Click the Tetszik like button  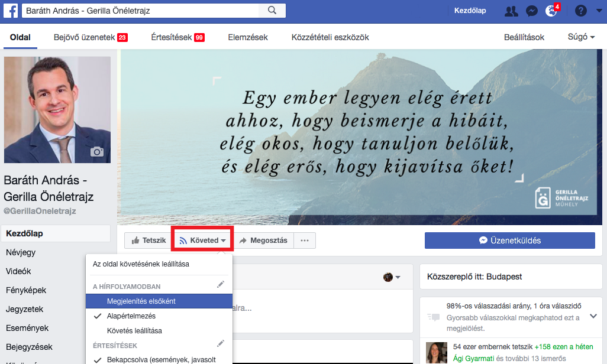148,240
